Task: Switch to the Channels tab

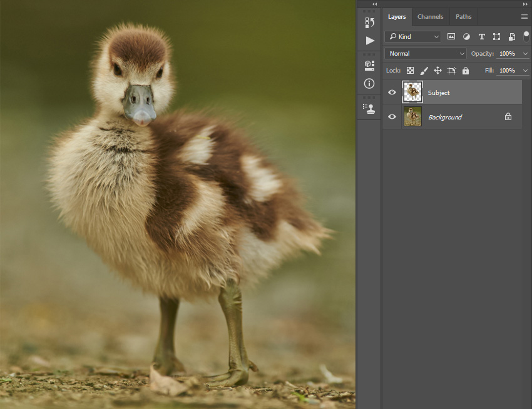Action: 430,17
